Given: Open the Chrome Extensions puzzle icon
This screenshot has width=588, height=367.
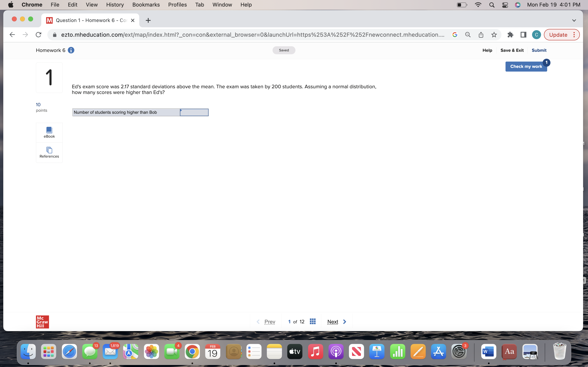Looking at the screenshot, I should click(x=510, y=34).
